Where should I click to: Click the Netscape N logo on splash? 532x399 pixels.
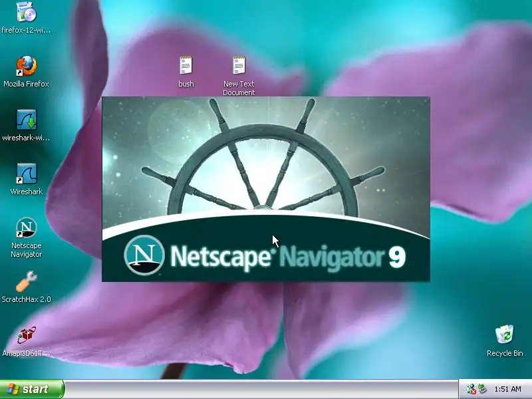144,255
